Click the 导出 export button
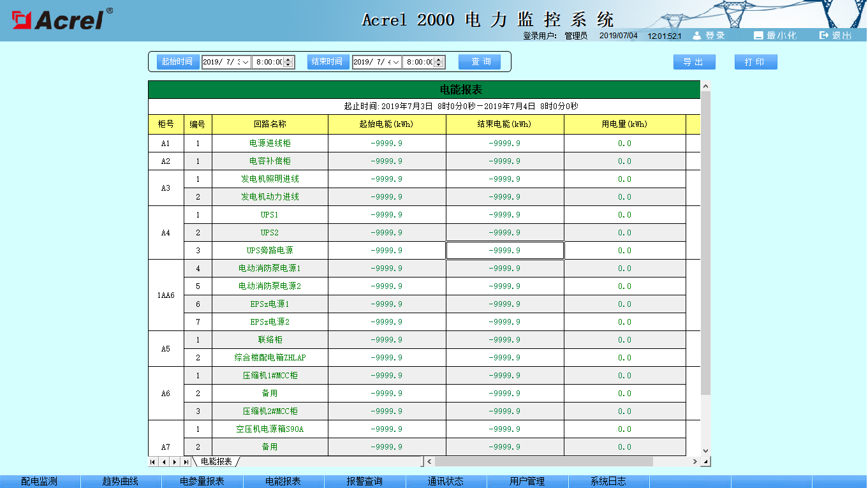 pyautogui.click(x=695, y=62)
